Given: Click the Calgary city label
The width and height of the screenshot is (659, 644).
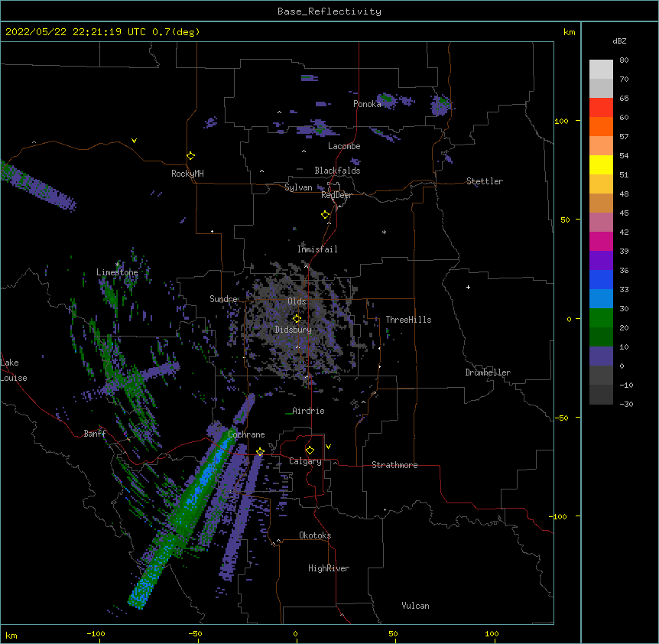Looking at the screenshot, I should (x=306, y=461).
